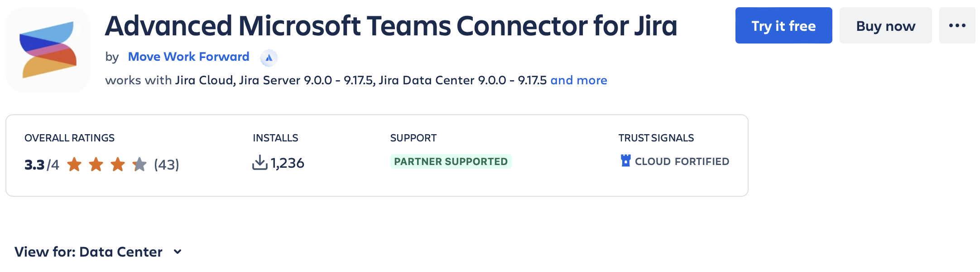This screenshot has height=272, width=980.
Task: Click the Cloud Fortified castle icon
Action: tap(625, 161)
